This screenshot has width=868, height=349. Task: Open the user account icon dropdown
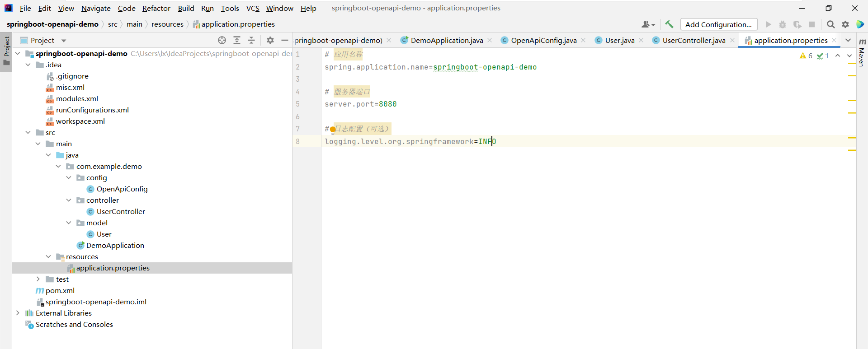[x=648, y=24]
